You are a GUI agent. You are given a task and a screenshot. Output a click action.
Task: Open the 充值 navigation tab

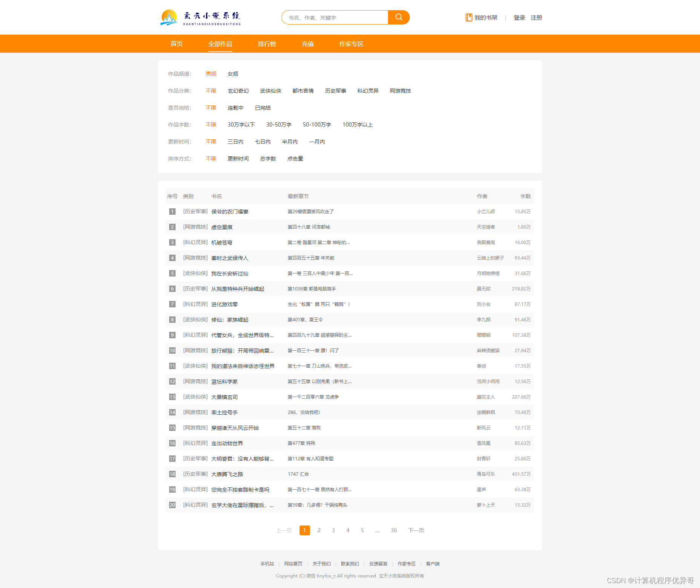(x=308, y=44)
